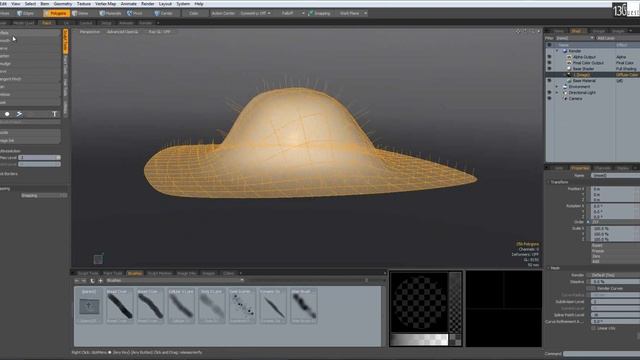This screenshot has width=640, height=360.
Task: Click the Command input field
Action: pyautogui.click(x=602, y=354)
